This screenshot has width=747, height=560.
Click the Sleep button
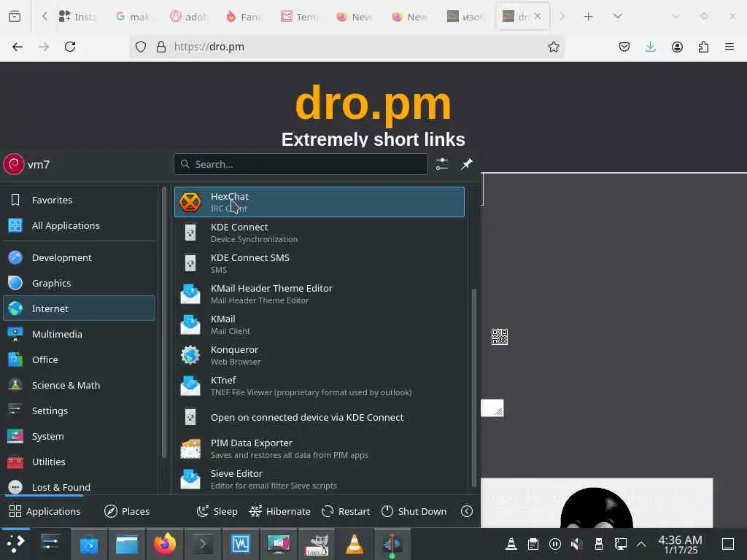217,511
